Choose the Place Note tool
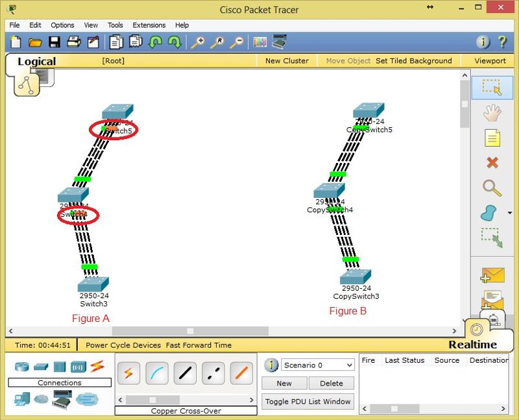Screen dimensions: 519x420 (x=492, y=138)
